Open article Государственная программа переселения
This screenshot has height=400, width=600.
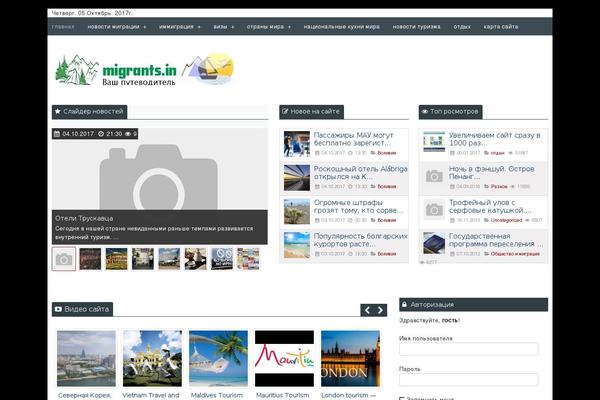click(496, 240)
